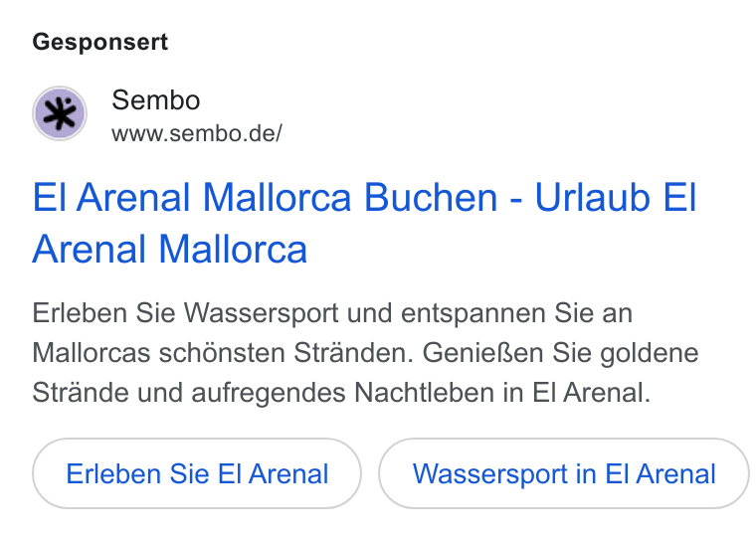Click the purple circular favicon beside Sembo
The width and height of the screenshot is (756, 541).
60,113
